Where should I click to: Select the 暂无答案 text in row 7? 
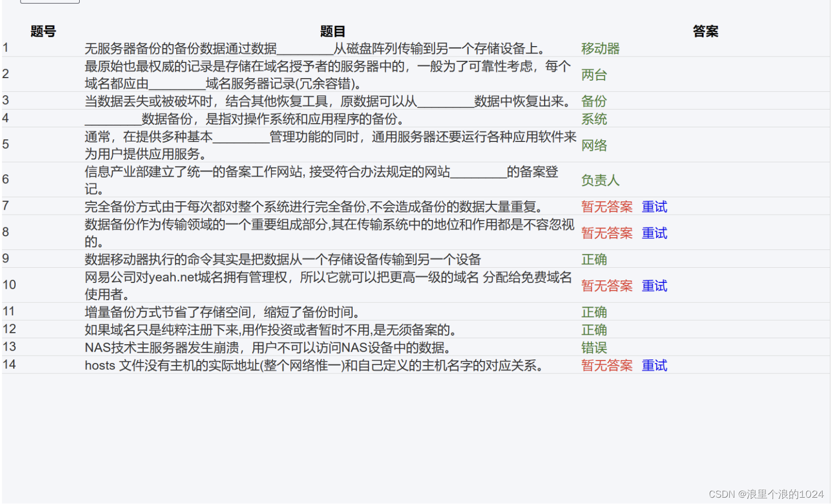(607, 207)
